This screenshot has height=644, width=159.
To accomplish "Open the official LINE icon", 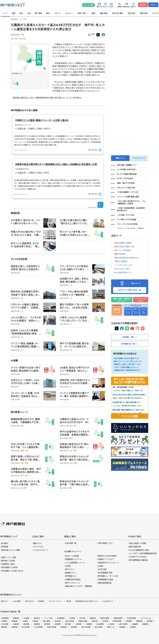I will [x=127, y=328].
